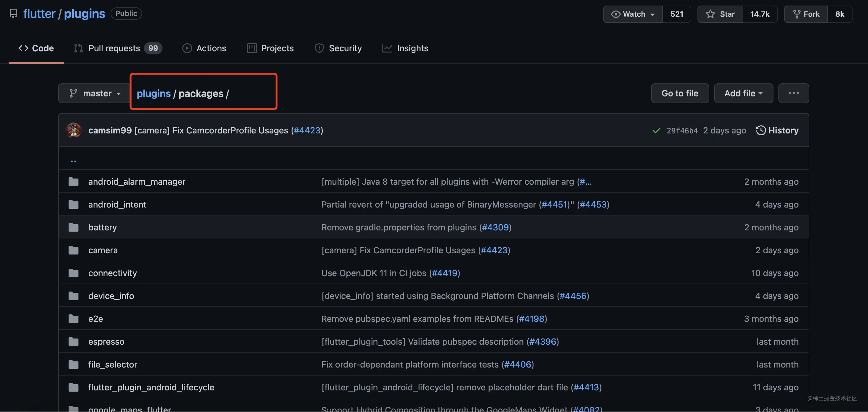Screen dimensions: 868x412
Task: Click the folder icon for battery
Action: (x=74, y=227)
